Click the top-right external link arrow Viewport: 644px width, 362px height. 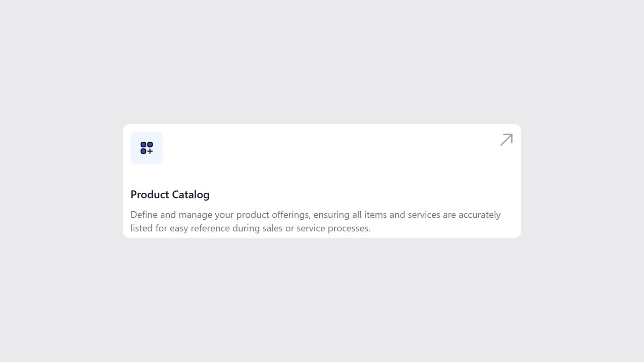tap(506, 140)
